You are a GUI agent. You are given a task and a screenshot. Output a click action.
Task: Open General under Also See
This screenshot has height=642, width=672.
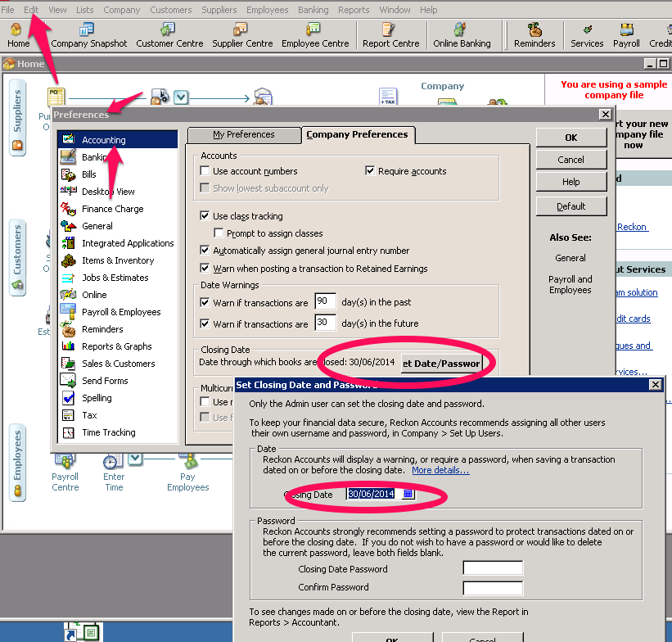point(570,258)
